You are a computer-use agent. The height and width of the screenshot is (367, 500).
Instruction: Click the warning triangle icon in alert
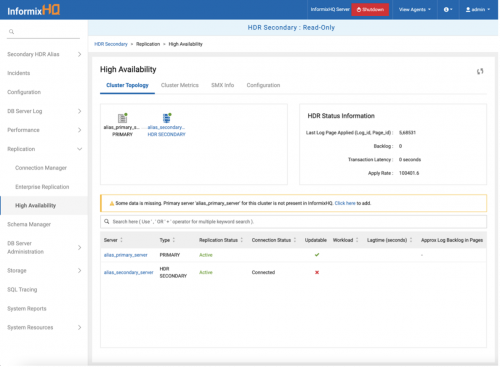tap(112, 203)
